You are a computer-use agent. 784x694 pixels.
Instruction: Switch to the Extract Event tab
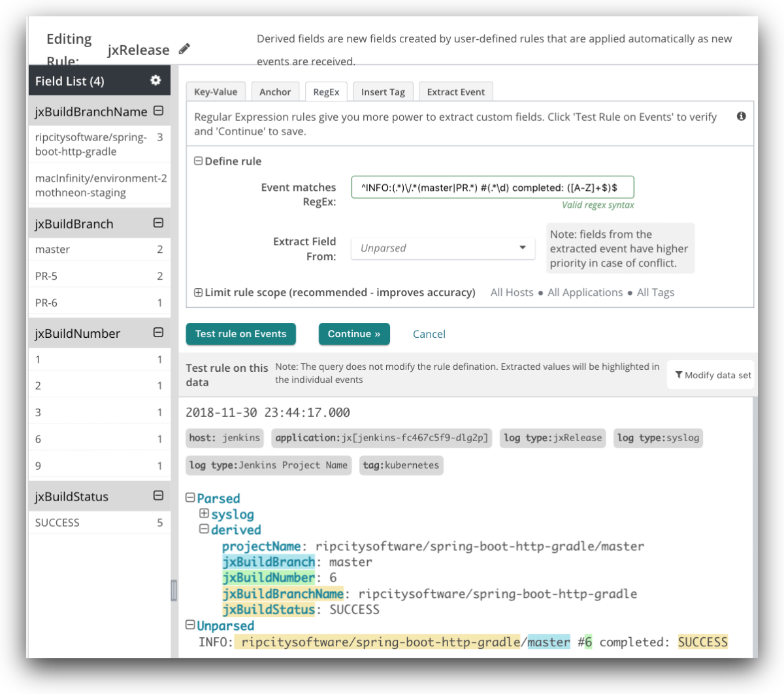455,91
